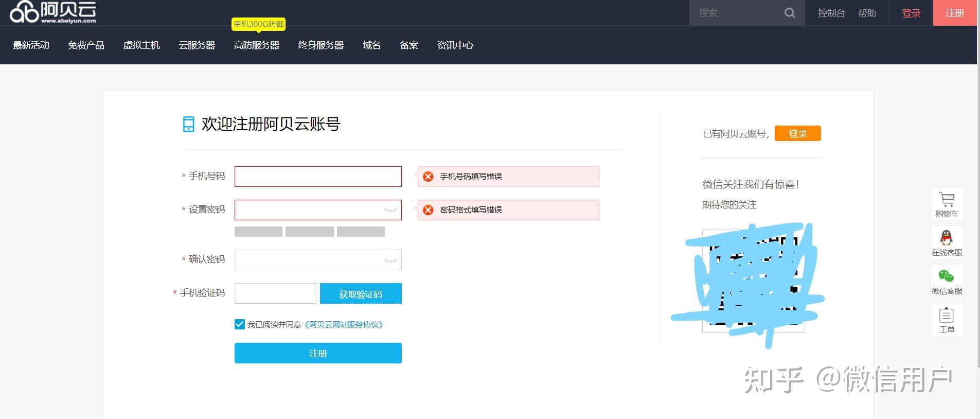
Task: Open 高防服务器 menu item
Action: coord(257,45)
